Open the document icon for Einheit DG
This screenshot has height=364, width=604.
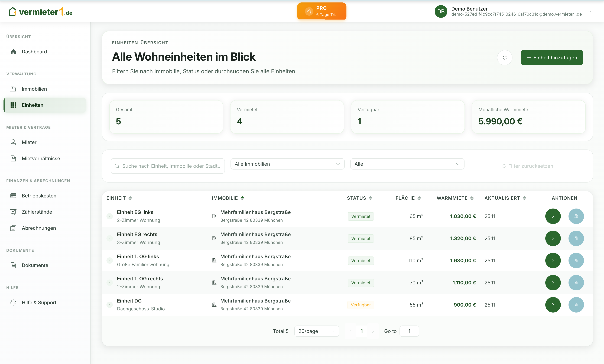point(576,305)
